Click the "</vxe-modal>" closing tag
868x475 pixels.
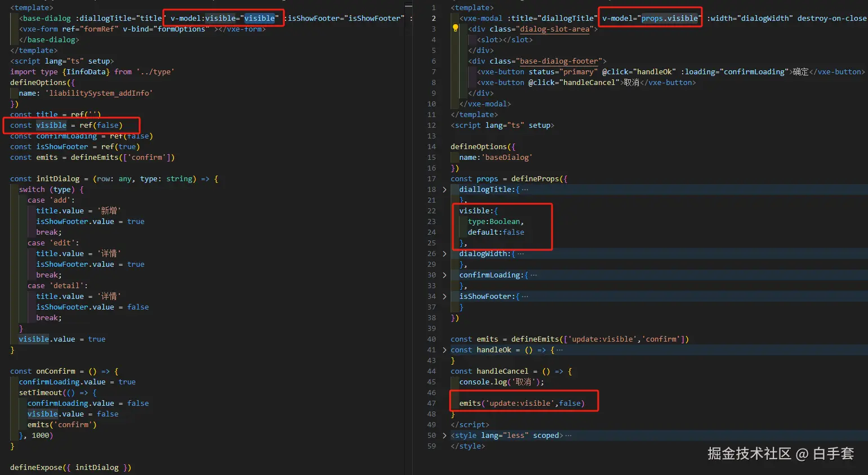(x=485, y=104)
